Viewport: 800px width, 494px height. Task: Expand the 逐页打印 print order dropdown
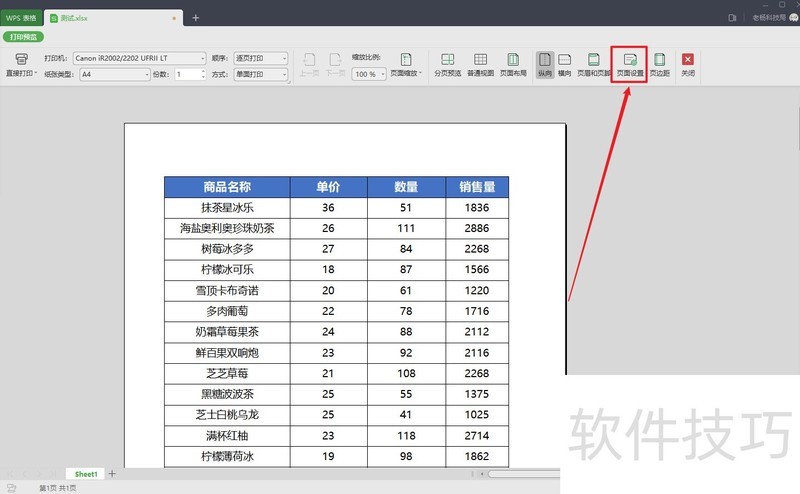(x=286, y=58)
